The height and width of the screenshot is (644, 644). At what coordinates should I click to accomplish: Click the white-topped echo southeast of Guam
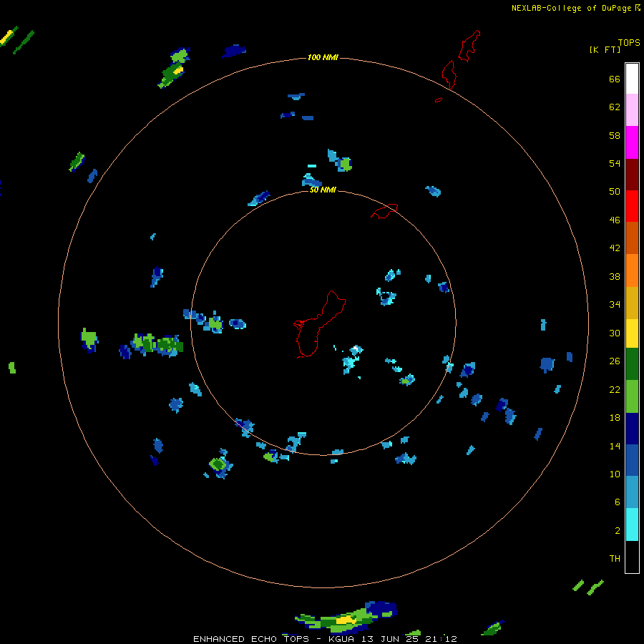[x=356, y=350]
